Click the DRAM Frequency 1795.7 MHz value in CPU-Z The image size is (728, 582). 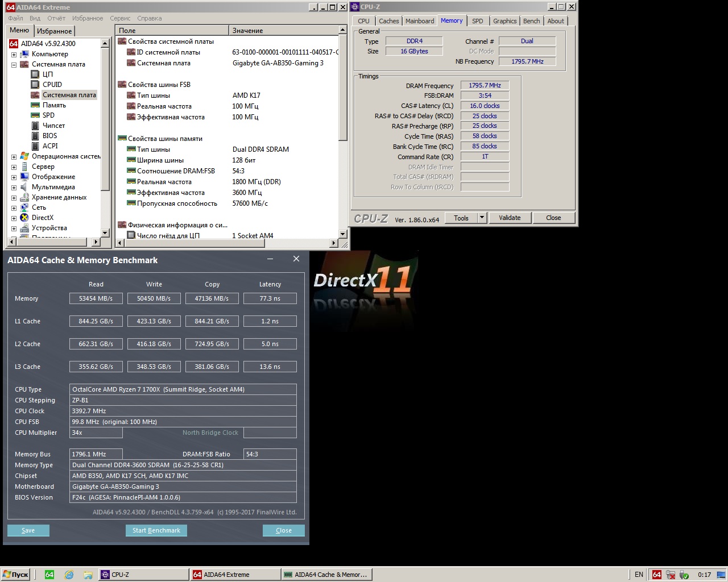485,85
